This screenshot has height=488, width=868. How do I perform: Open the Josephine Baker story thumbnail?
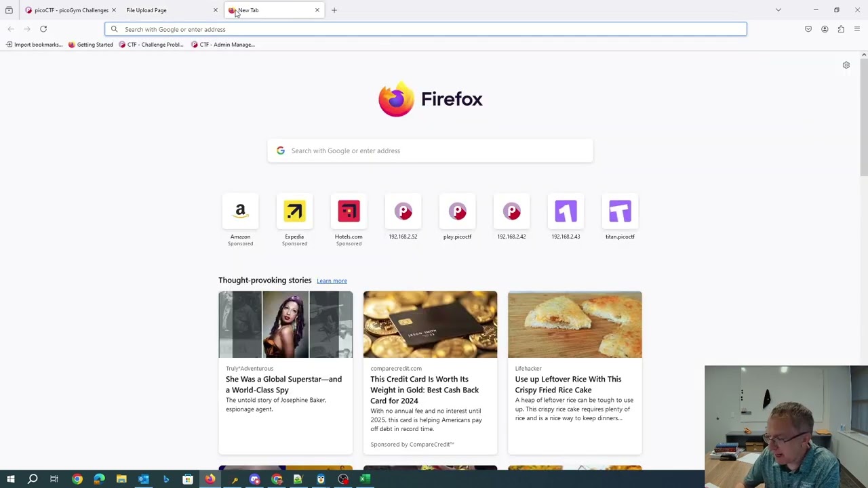285,325
